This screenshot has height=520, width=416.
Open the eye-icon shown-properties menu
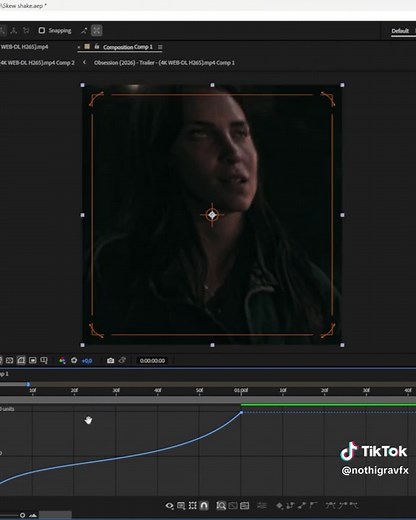[x=169, y=506]
